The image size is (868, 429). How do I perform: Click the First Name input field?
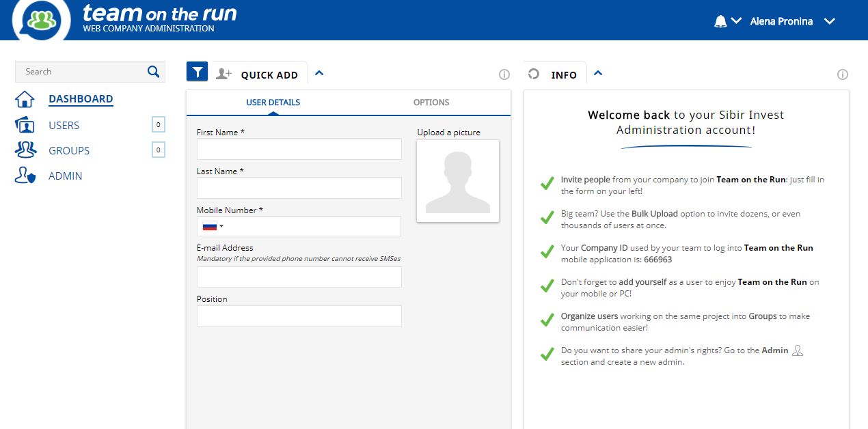click(x=299, y=150)
